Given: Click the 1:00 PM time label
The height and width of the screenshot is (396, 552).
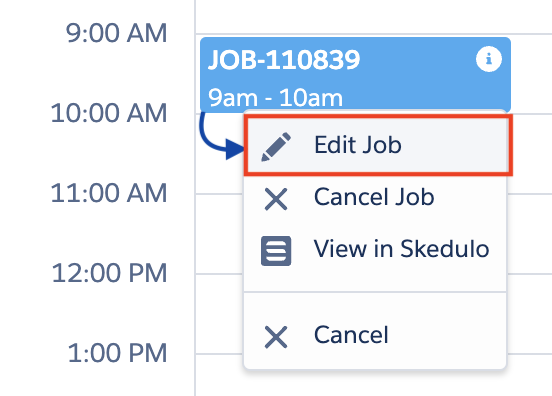Looking at the screenshot, I should click(117, 353).
